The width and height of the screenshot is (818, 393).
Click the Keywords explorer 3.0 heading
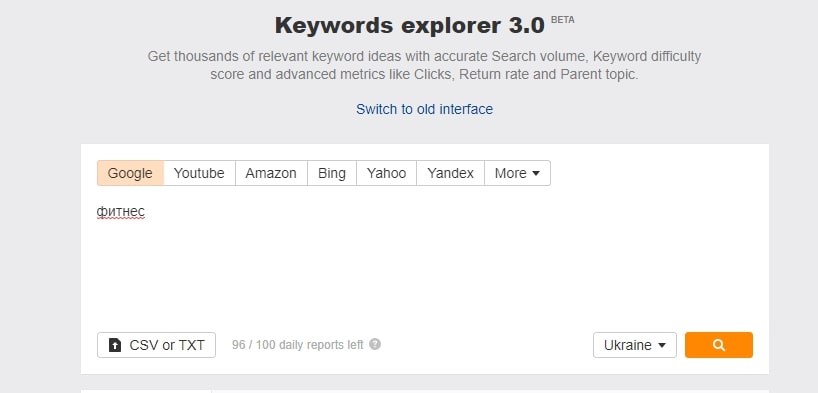pyautogui.click(x=410, y=26)
